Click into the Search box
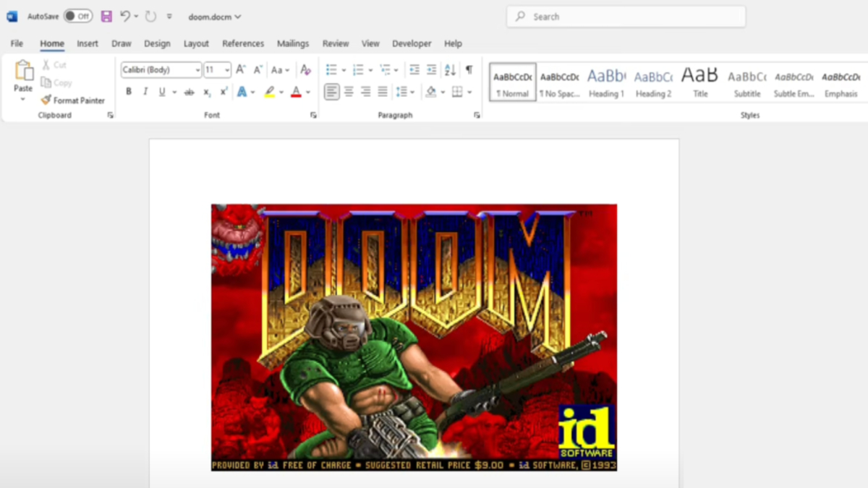Image resolution: width=868 pixels, height=488 pixels. pos(626,17)
